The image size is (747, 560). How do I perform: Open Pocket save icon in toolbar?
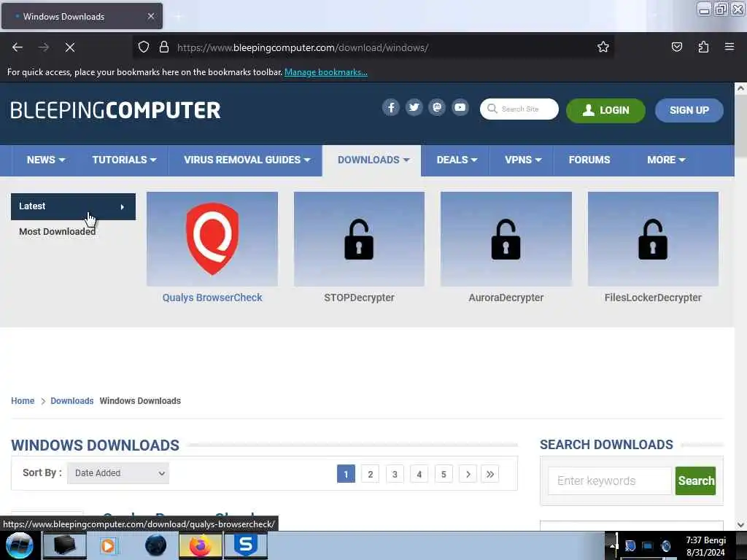coord(676,47)
